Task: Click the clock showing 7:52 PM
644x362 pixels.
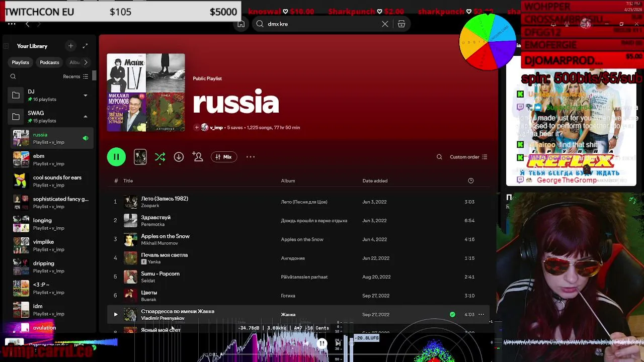Action: [632, 4]
